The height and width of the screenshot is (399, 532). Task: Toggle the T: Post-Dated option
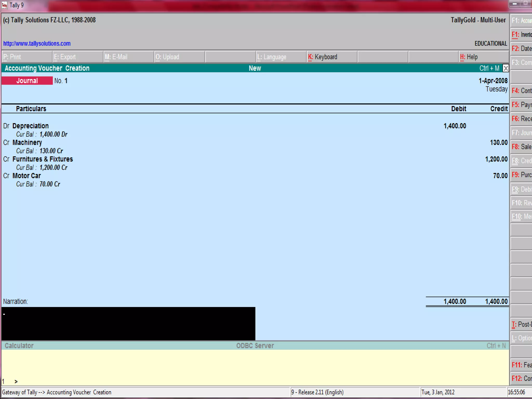tap(521, 324)
